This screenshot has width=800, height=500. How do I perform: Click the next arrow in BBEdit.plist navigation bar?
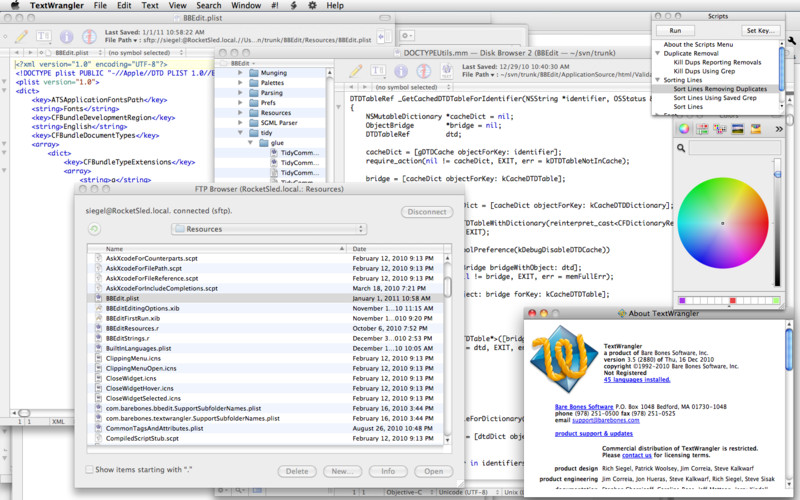click(x=30, y=53)
